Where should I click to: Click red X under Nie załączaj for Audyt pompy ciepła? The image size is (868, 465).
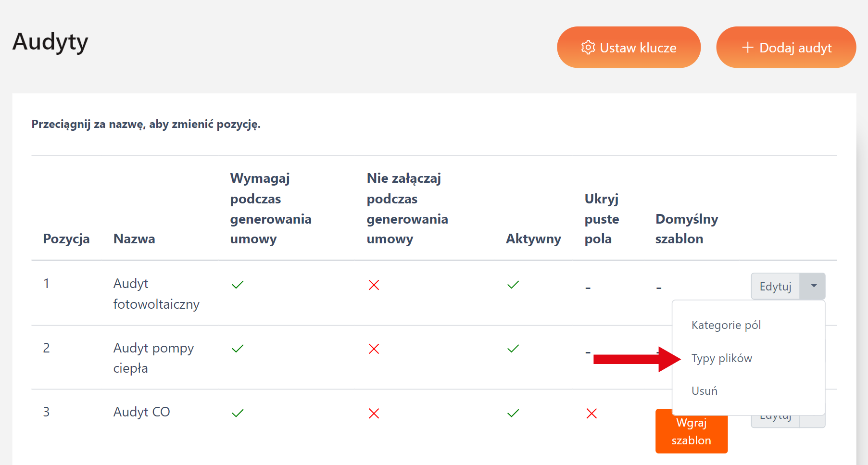click(374, 349)
